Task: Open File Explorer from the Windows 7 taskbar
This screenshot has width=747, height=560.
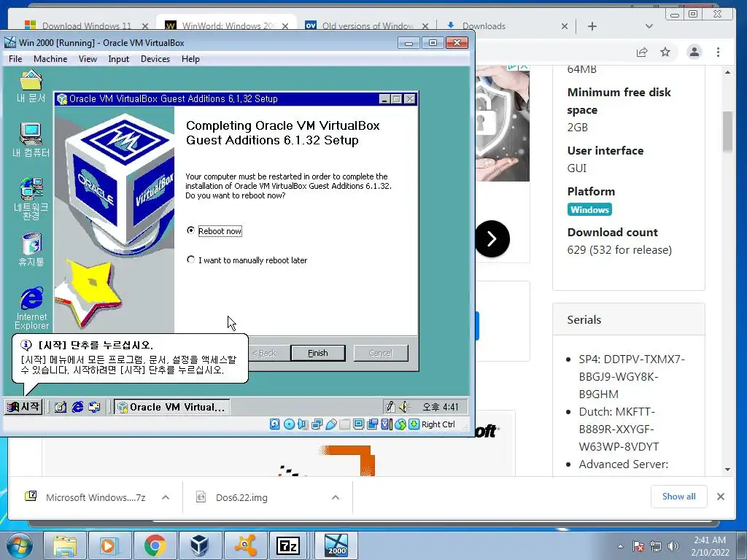Action: click(65, 545)
